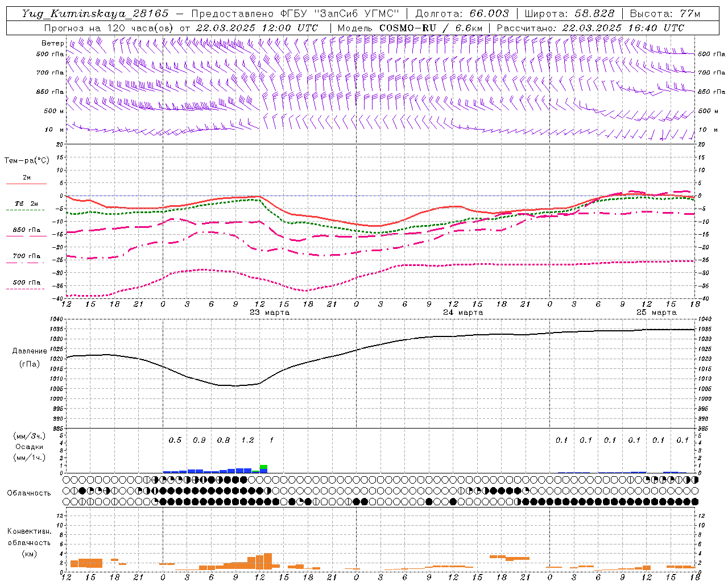The image size is (728, 582).
Task: Click the Облачность cloud cover label
Action: [29, 493]
